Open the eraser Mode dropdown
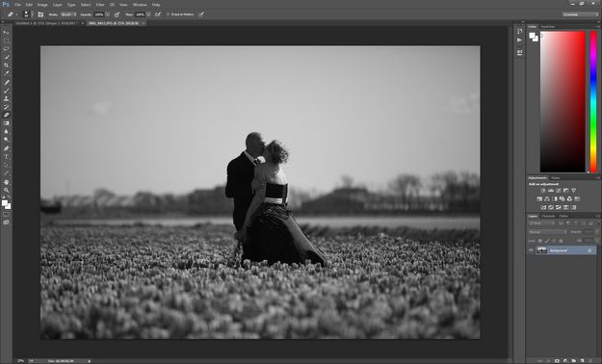 pos(68,14)
